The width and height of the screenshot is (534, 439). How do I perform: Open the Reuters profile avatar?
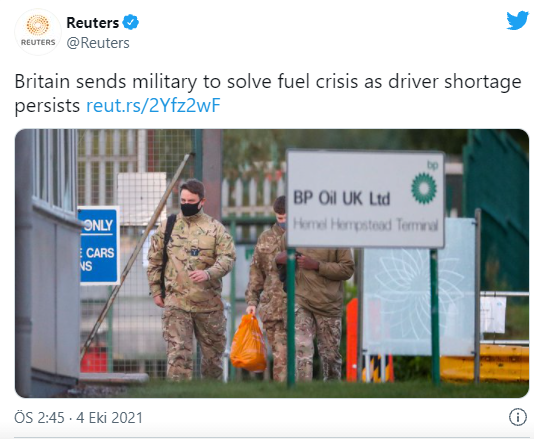pos(38,32)
